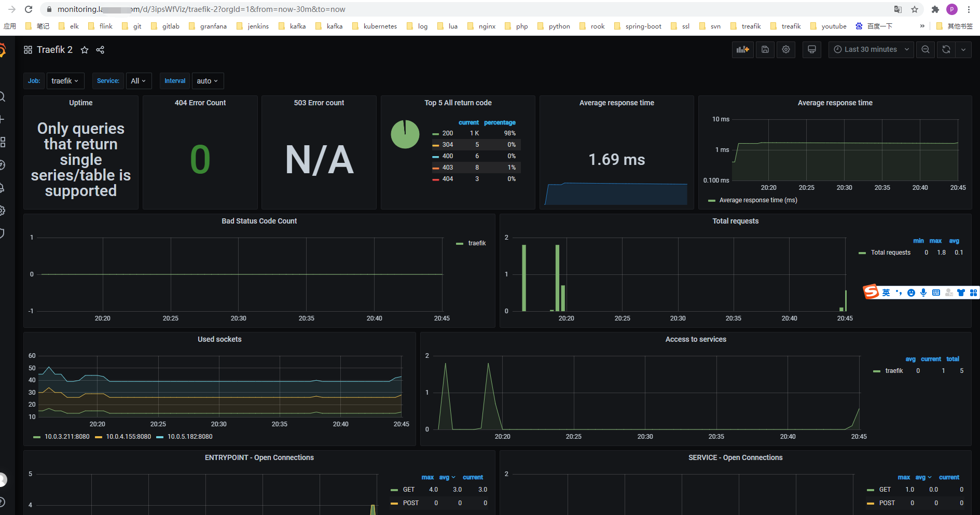Open the Interval auto dropdown

coord(208,81)
